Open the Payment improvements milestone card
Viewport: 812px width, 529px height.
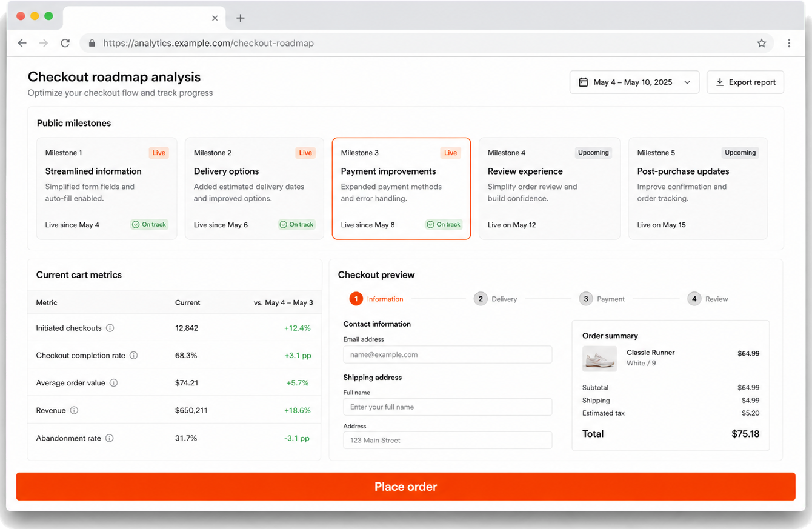pos(401,188)
